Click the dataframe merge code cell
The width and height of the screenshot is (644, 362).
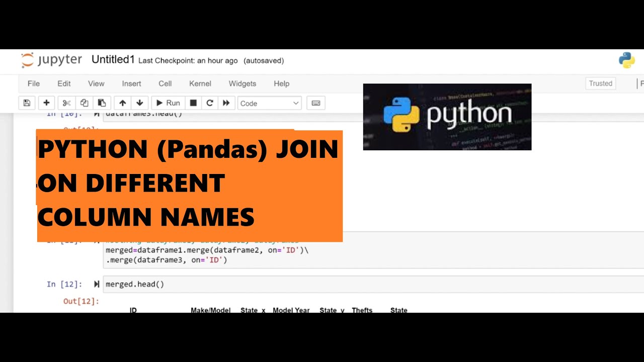[x=372, y=249]
